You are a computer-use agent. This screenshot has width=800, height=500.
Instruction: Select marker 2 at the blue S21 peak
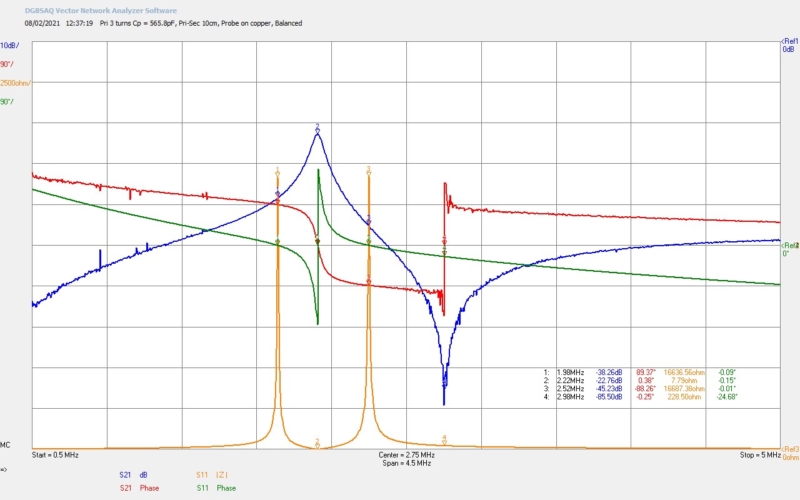(x=317, y=129)
